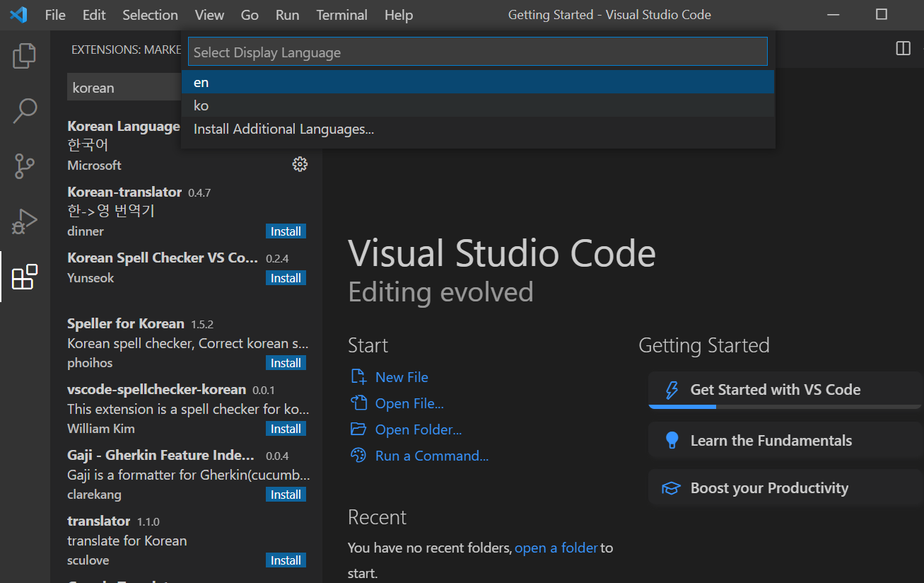Viewport: 924px width, 583px height.
Task: Open the Run and Debug view
Action: [25, 221]
